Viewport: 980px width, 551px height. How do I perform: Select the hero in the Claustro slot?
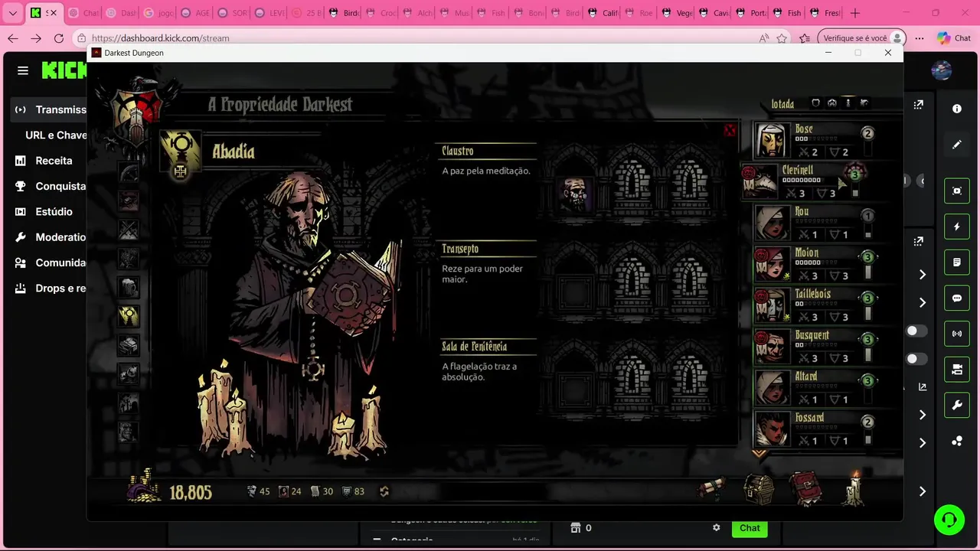575,194
